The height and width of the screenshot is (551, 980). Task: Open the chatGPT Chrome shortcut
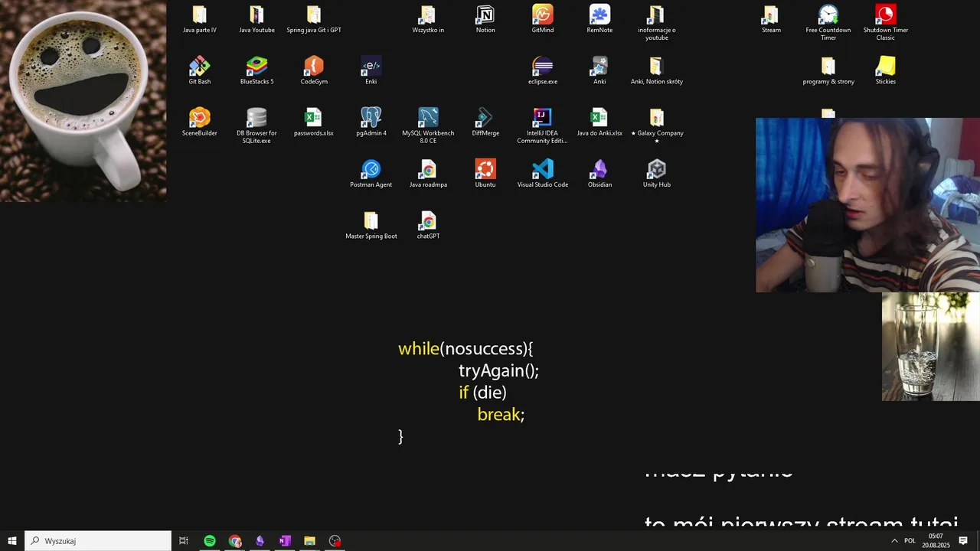coord(428,225)
